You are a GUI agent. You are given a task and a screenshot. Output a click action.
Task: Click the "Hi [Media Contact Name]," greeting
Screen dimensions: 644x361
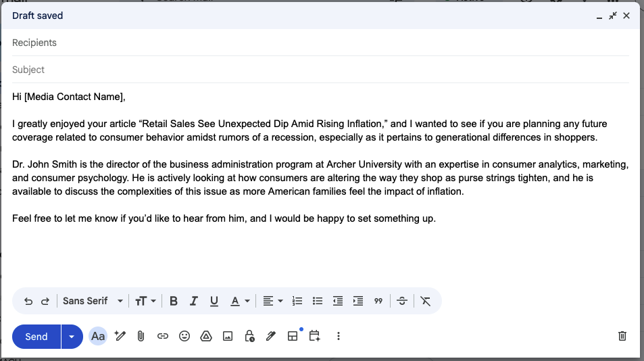[x=68, y=97]
